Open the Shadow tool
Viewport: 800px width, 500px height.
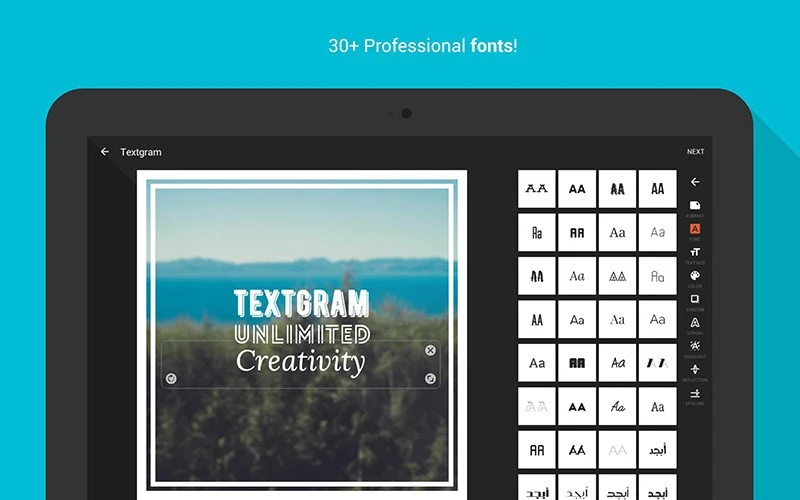pos(695,300)
